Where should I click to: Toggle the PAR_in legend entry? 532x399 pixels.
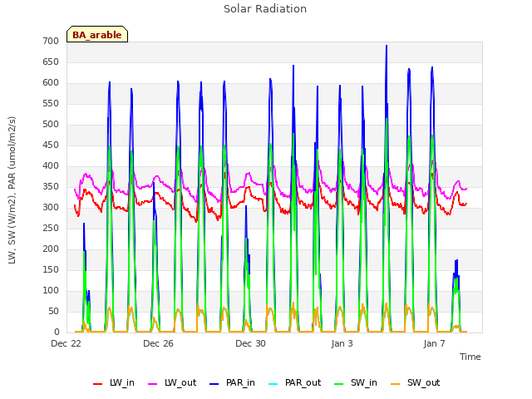pos(232,383)
